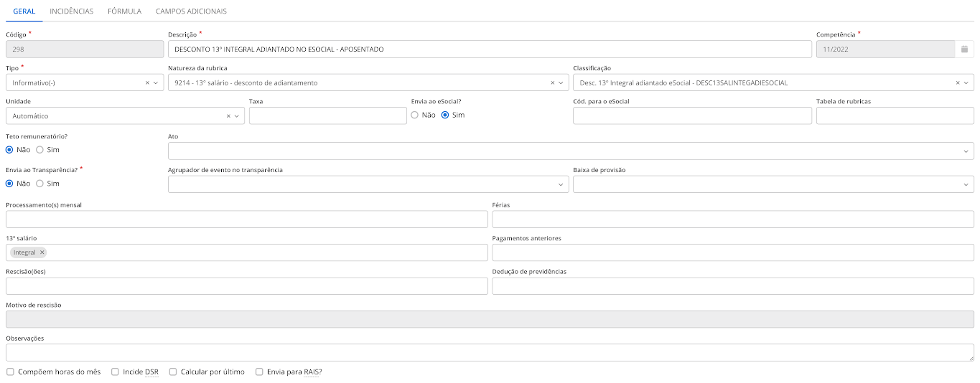Image resolution: width=980 pixels, height=383 pixels.
Task: Clear the Classificação field selection
Action: [957, 82]
